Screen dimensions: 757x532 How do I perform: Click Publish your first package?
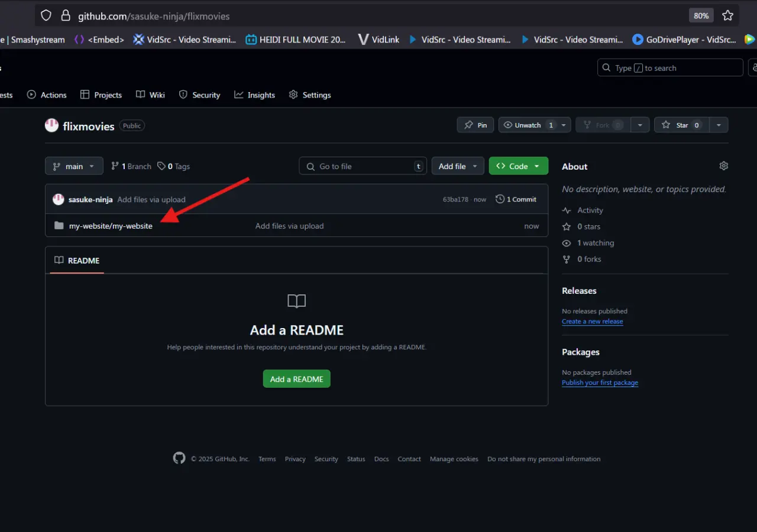pos(600,382)
